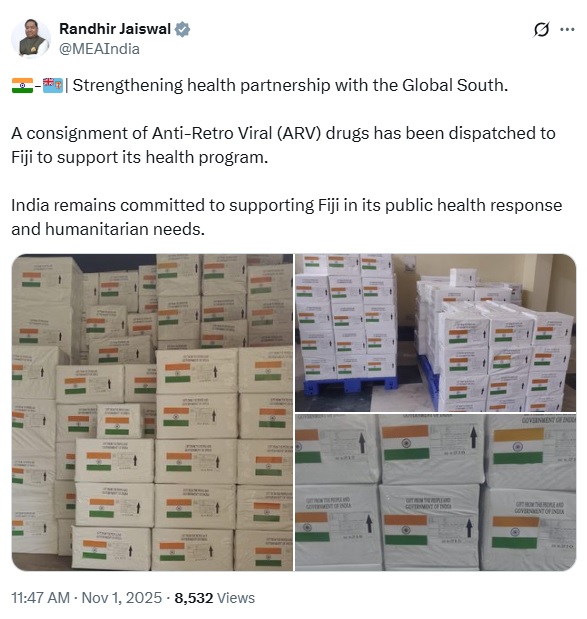Click the 11:47 AM timestamp
Image resolution: width=587 pixels, height=619 pixels.
[41, 598]
